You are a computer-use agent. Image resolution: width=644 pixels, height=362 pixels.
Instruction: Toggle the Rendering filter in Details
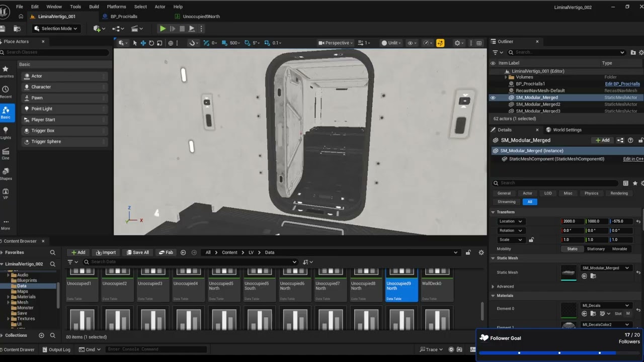[x=619, y=193]
